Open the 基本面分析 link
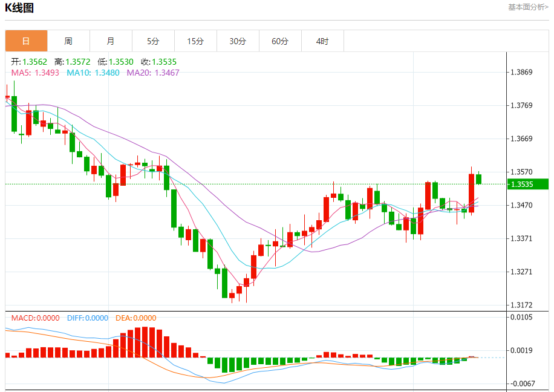This screenshot has height=392, width=554. (528, 7)
